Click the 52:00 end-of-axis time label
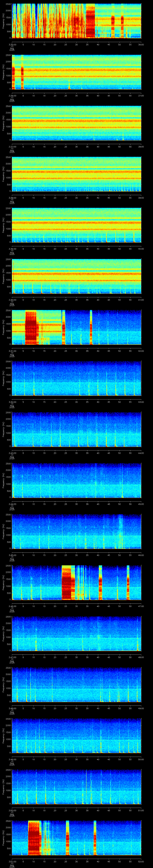153x868 pixels. pos(141,862)
